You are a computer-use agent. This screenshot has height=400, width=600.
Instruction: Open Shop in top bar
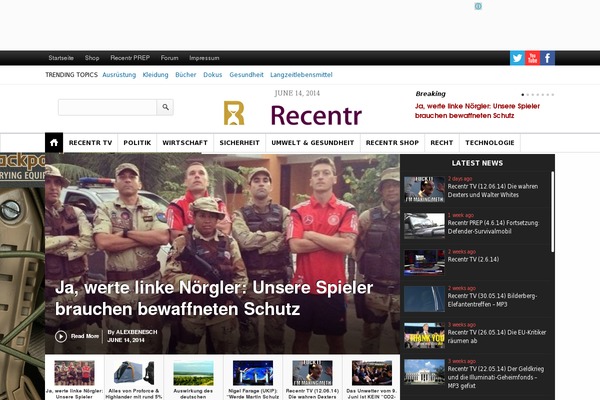coord(92,58)
